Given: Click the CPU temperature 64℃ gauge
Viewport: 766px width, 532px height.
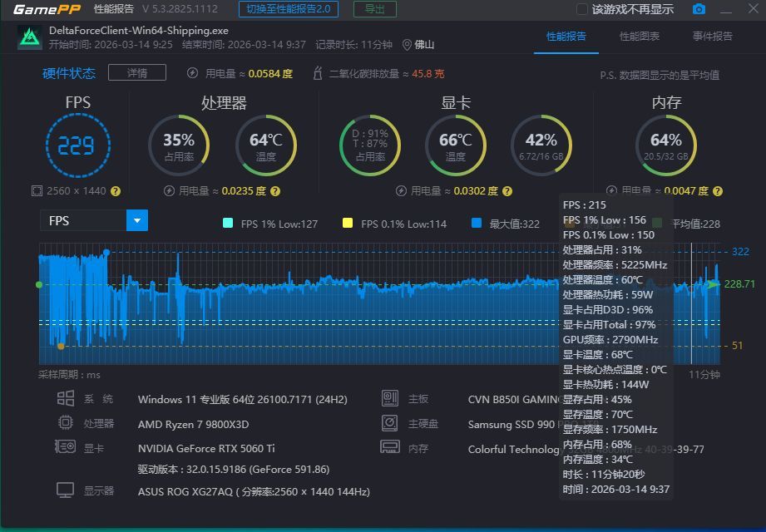Looking at the screenshot, I should (266, 145).
